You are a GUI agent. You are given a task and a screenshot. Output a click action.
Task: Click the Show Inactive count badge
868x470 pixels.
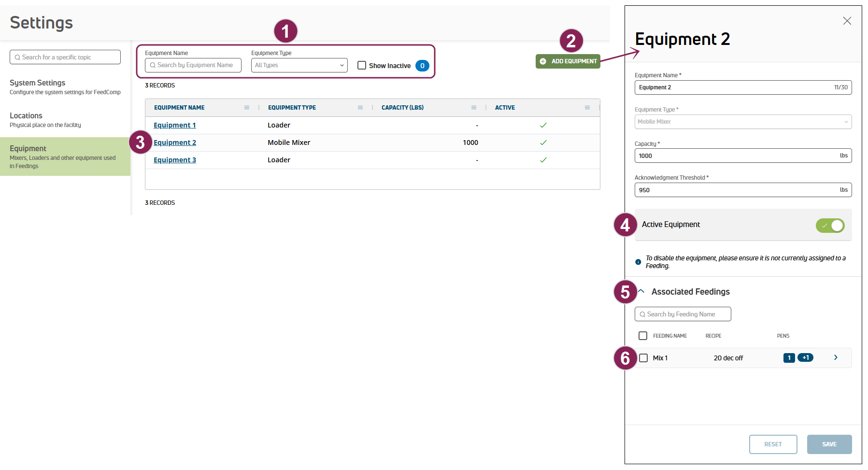point(422,66)
